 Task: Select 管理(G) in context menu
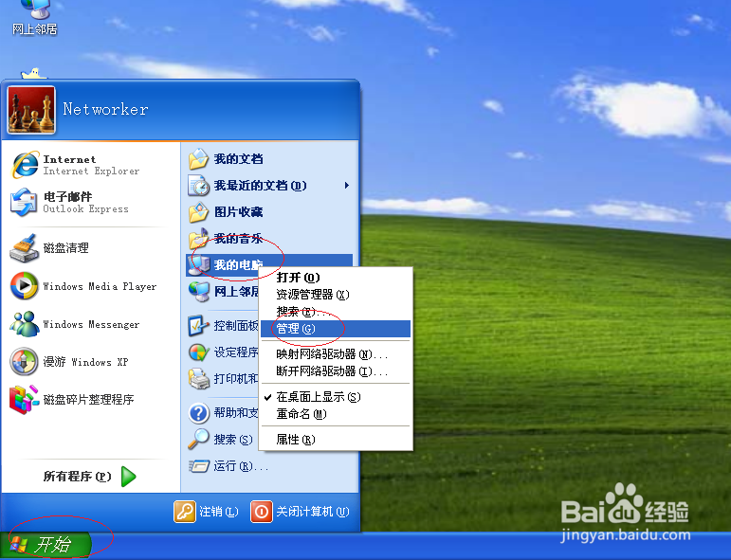336,329
